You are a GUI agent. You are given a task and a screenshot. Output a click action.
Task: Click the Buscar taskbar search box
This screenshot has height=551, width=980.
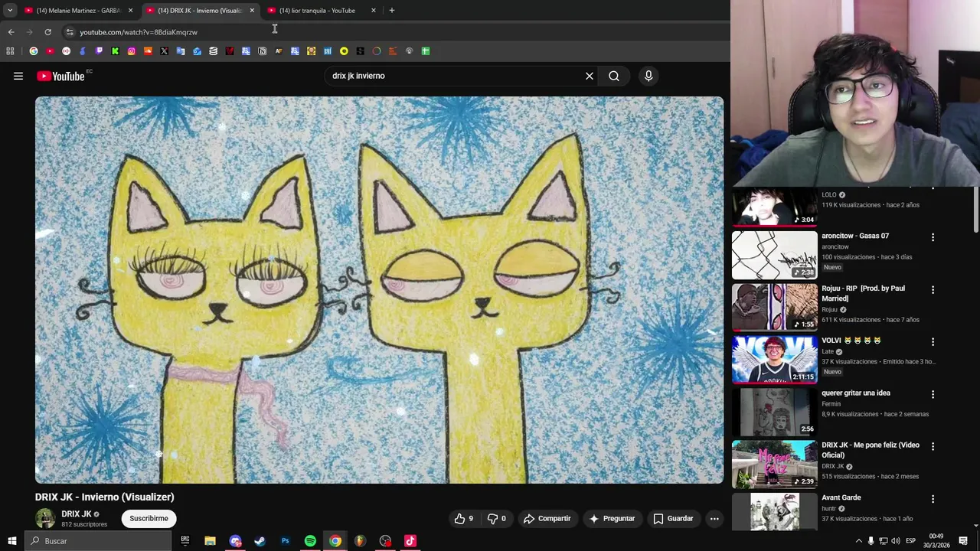pyautogui.click(x=99, y=541)
